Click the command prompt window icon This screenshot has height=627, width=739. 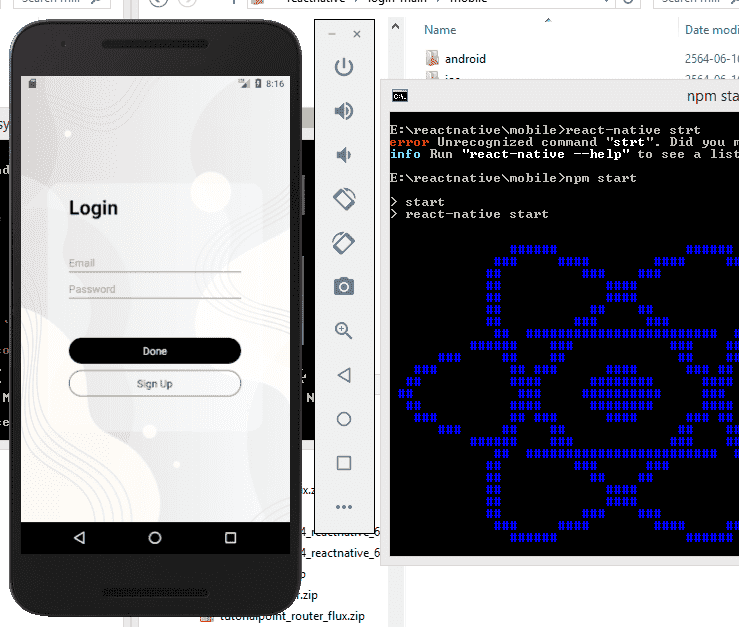(x=400, y=96)
